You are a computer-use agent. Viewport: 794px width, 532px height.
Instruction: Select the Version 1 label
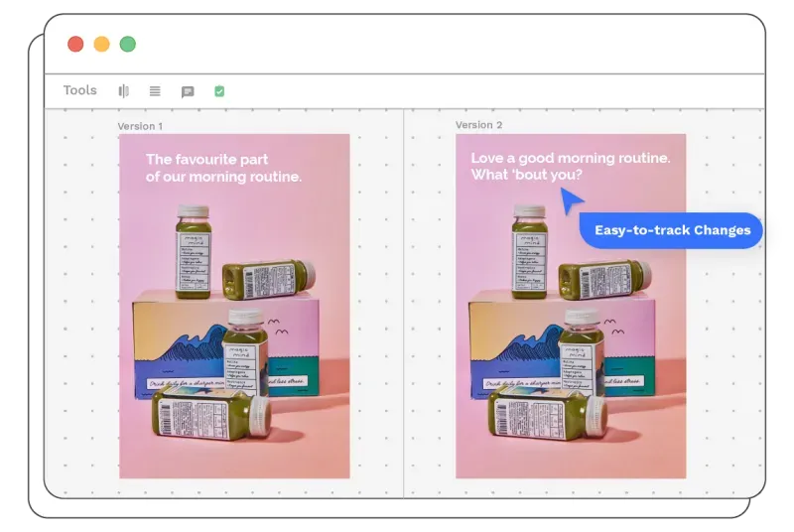tap(140, 126)
